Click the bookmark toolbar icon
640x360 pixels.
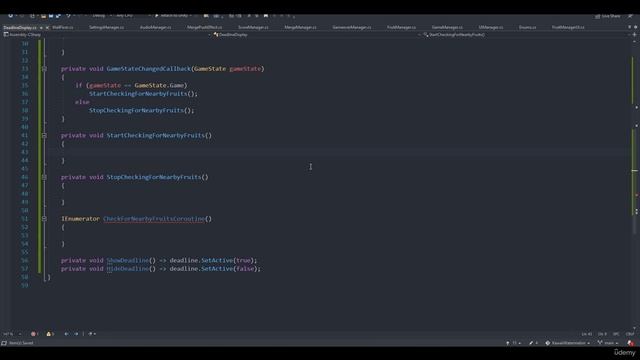(266, 16)
